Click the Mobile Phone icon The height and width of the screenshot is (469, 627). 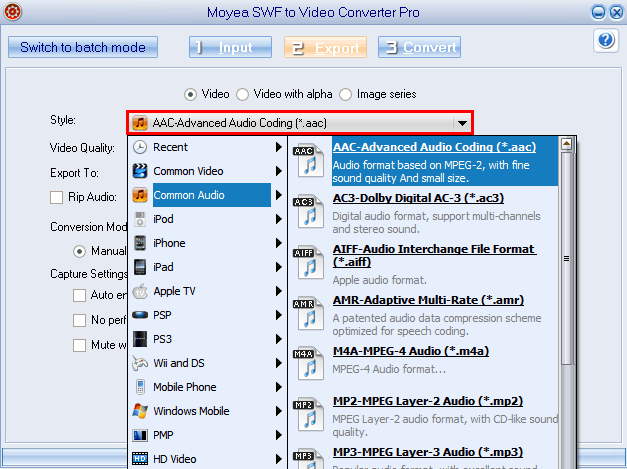(x=140, y=387)
